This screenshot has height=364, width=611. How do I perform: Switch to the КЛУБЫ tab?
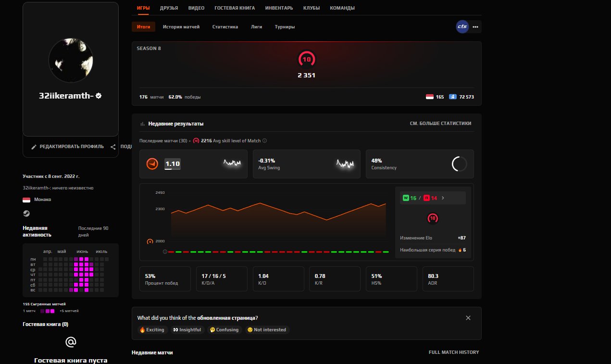[x=312, y=8]
